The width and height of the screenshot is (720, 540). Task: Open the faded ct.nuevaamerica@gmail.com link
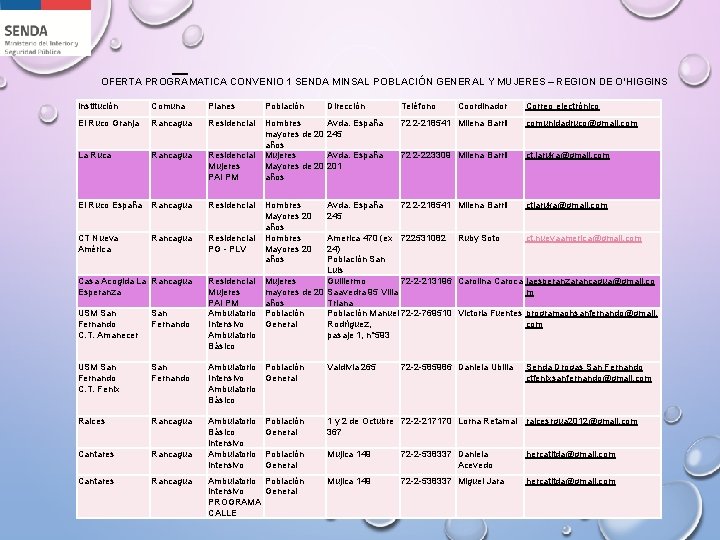pos(583,239)
